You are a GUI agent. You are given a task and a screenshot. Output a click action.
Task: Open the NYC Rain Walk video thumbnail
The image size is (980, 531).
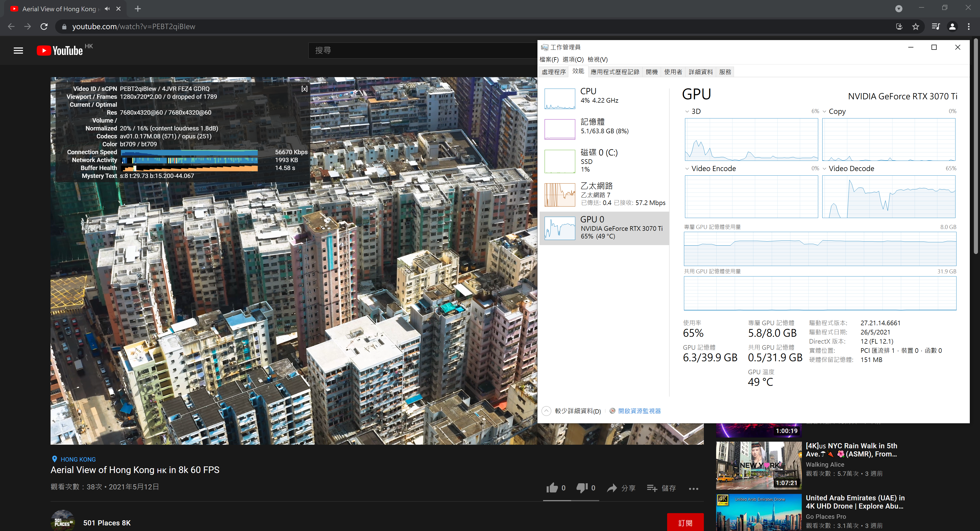click(758, 466)
